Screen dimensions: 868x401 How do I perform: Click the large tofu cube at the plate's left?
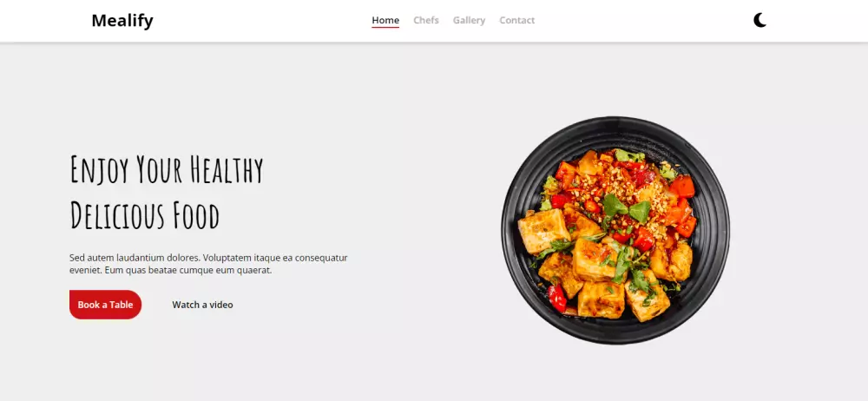pyautogui.click(x=543, y=231)
